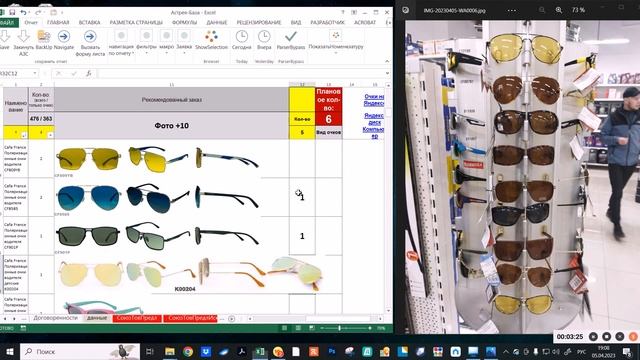Click the red planned quantity cell 6
This screenshot has width=640, height=360.
pyautogui.click(x=329, y=119)
